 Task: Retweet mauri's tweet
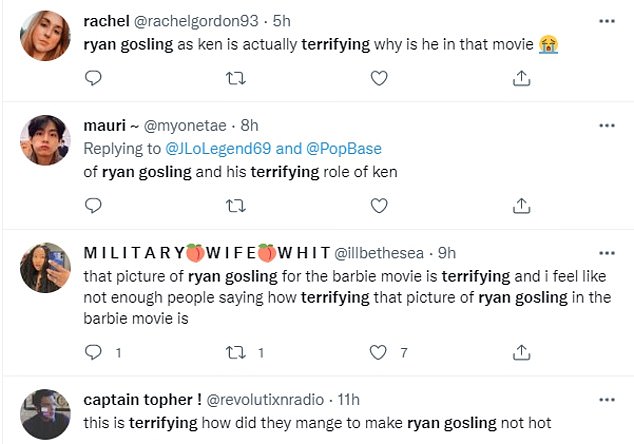(235, 206)
